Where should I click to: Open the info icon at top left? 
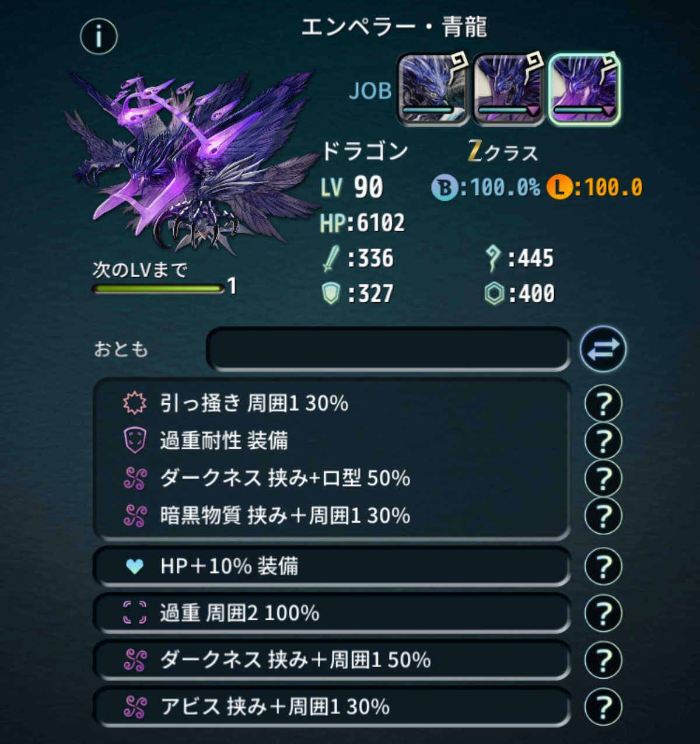tap(99, 36)
